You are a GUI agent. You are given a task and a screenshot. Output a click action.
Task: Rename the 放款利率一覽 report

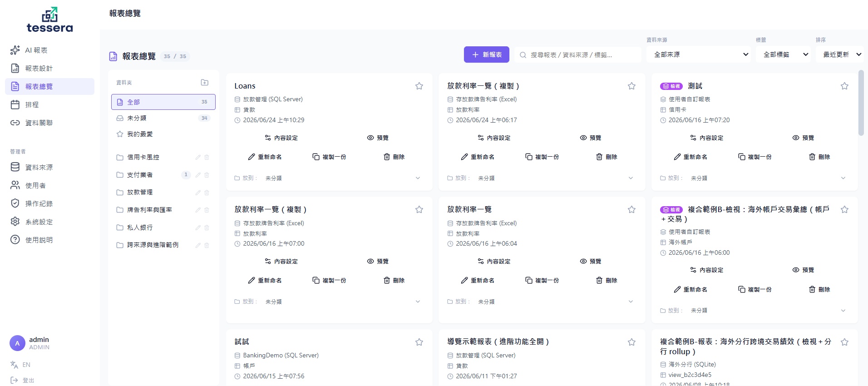478,280
